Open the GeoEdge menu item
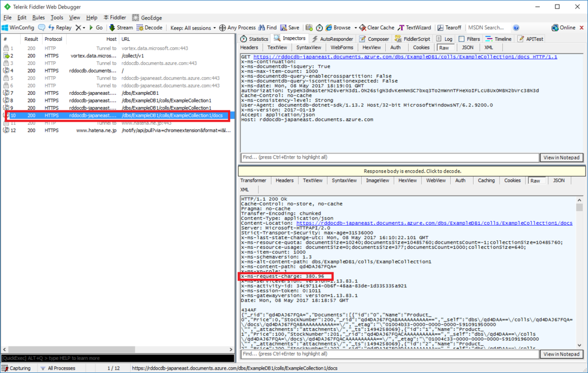Screen dimensions: 588x373 (x=147, y=18)
